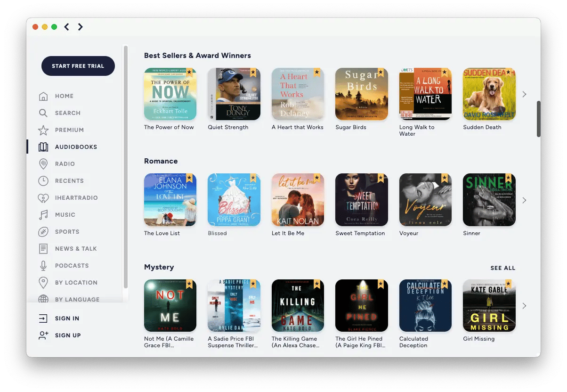Click the Home house icon in sidebar
This screenshot has width=567, height=392.
pyautogui.click(x=43, y=96)
